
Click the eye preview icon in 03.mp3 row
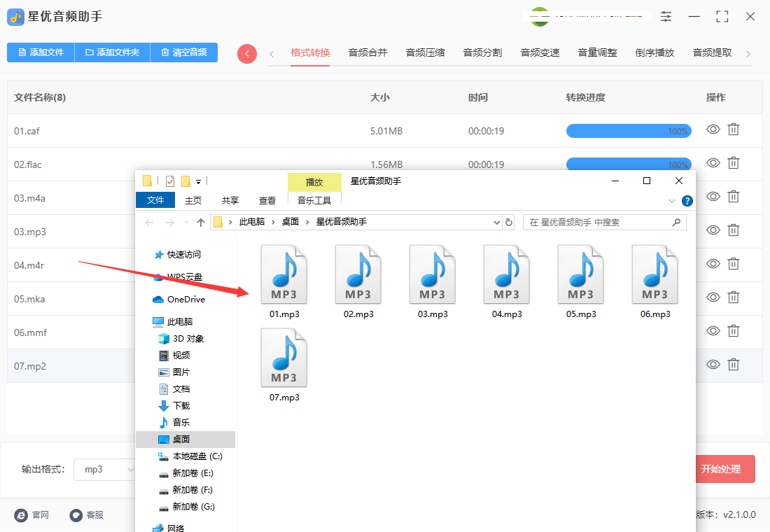[x=713, y=230]
